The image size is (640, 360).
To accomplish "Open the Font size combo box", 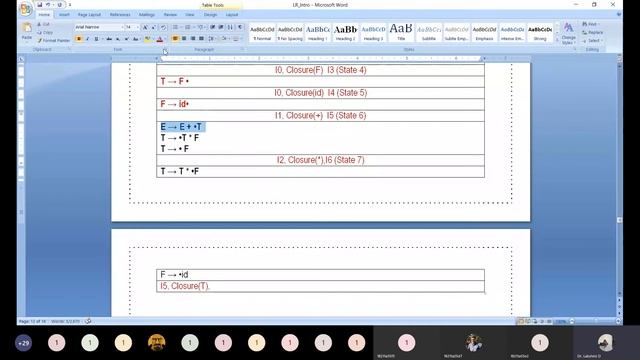I will 132,27.
